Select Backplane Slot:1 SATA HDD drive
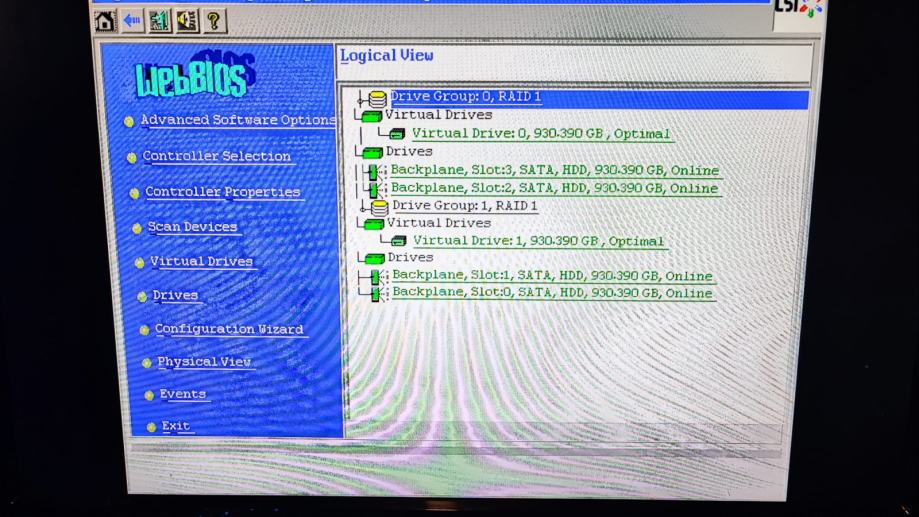919x517 pixels. [553, 275]
